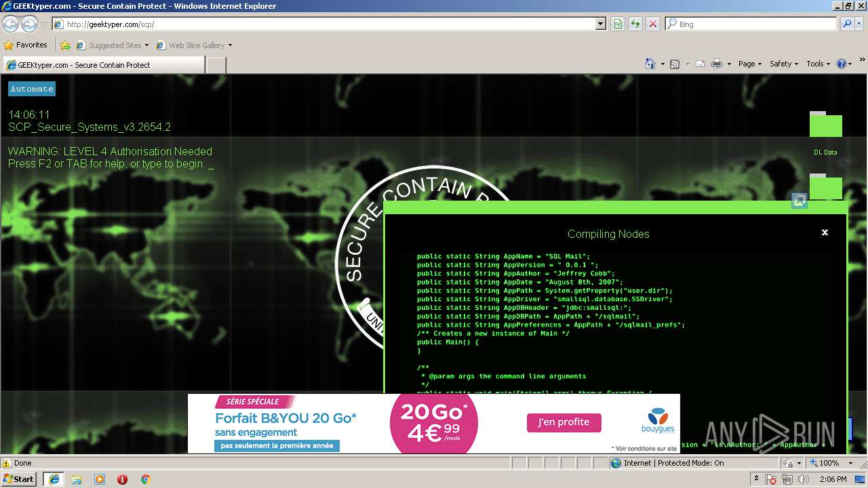Click the network tray icon
868x488 pixels.
[787, 479]
